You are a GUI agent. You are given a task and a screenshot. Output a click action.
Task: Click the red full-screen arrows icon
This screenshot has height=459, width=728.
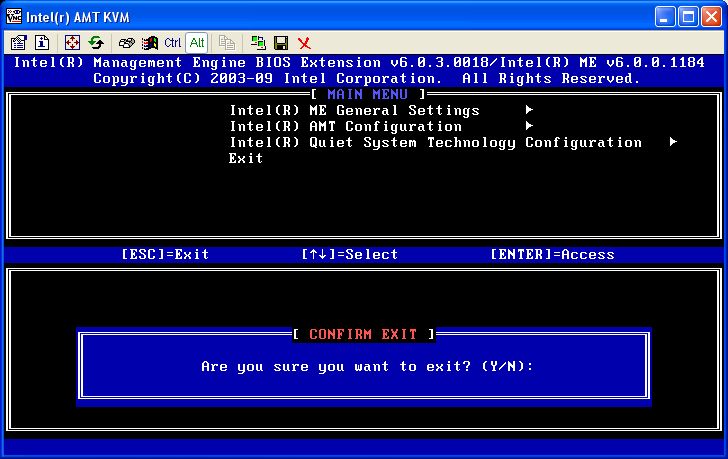tap(72, 43)
